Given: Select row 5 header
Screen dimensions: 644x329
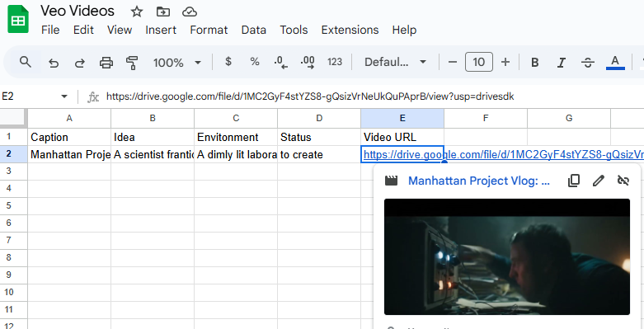Looking at the screenshot, I should (x=13, y=206).
